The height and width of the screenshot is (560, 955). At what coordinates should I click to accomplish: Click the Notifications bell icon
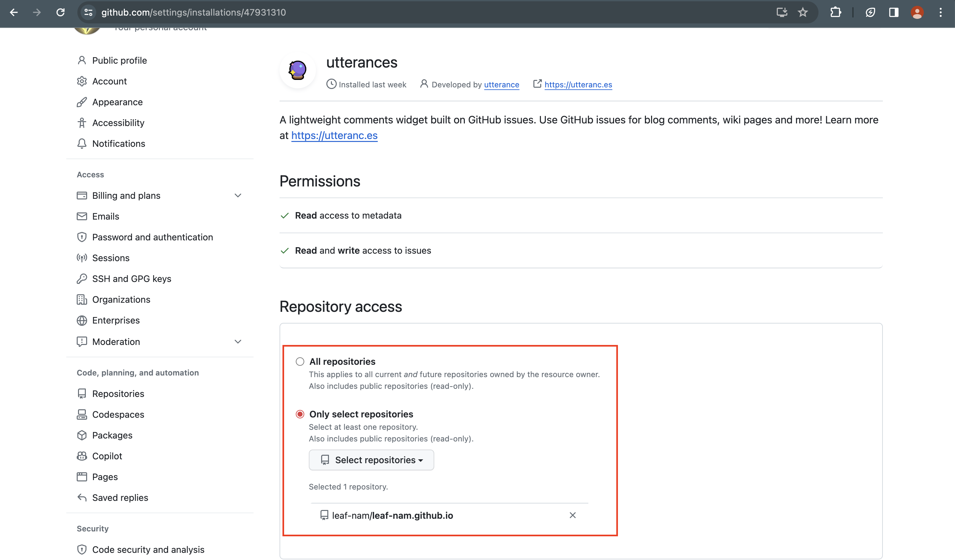[x=82, y=144]
